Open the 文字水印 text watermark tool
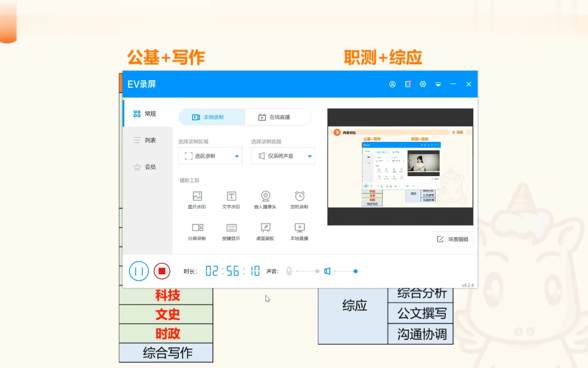 (231, 199)
